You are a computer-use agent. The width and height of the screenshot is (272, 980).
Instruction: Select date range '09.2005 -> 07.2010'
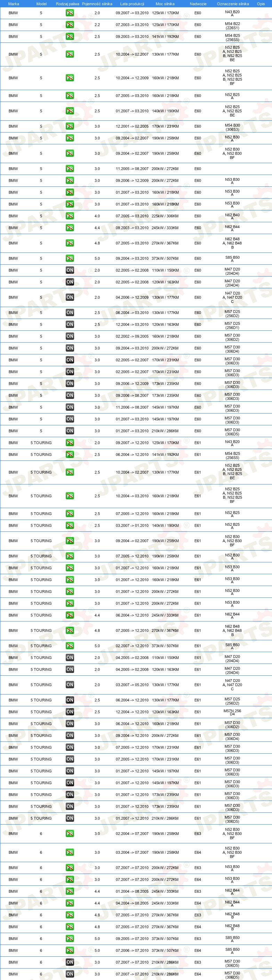132,939
